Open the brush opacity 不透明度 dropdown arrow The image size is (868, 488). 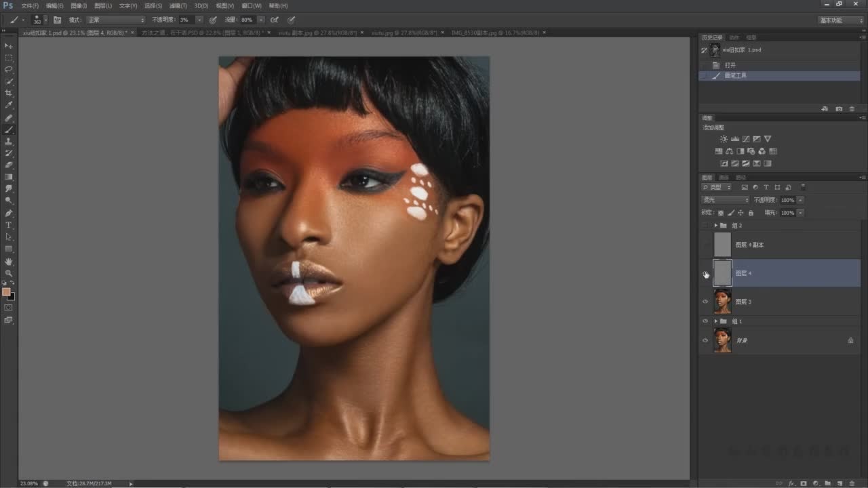click(x=199, y=20)
